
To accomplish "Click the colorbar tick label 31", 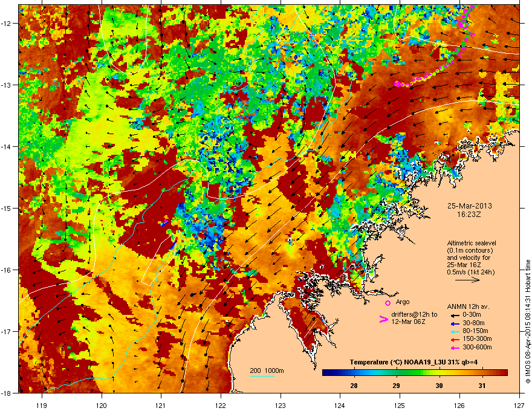I will [x=482, y=386].
